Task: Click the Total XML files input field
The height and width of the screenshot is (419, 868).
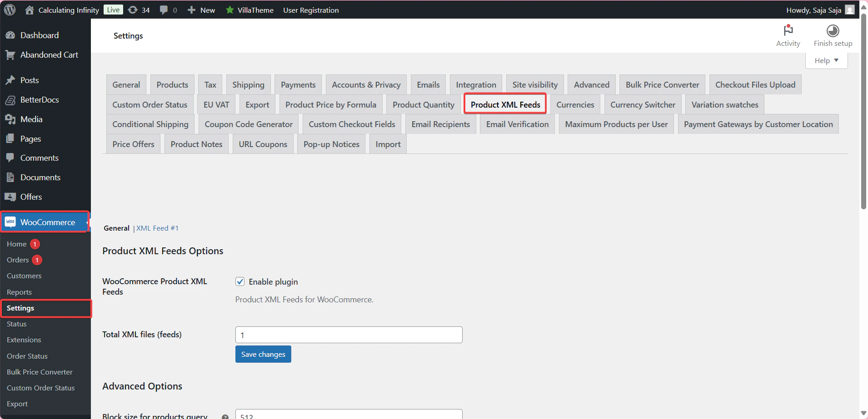Action: 348,335
